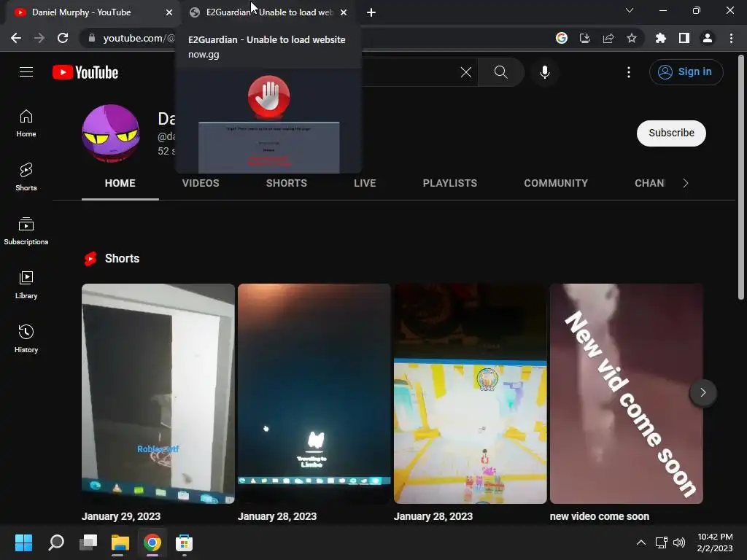Click the YouTube logo
Image resolution: width=747 pixels, height=560 pixels.
click(85, 72)
